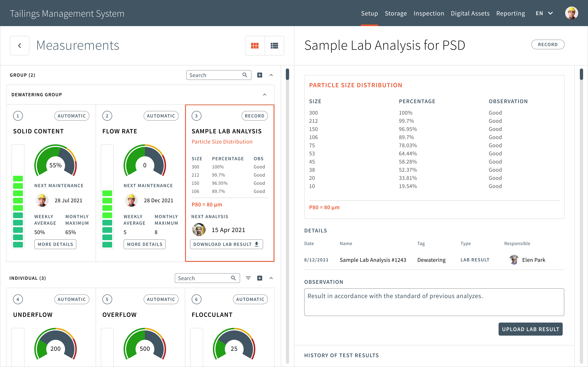Add new Individual measurement with plus icon

[x=260, y=278]
